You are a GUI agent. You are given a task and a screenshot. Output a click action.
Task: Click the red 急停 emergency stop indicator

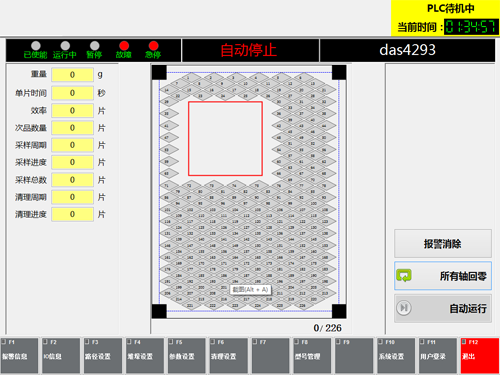pos(153,46)
